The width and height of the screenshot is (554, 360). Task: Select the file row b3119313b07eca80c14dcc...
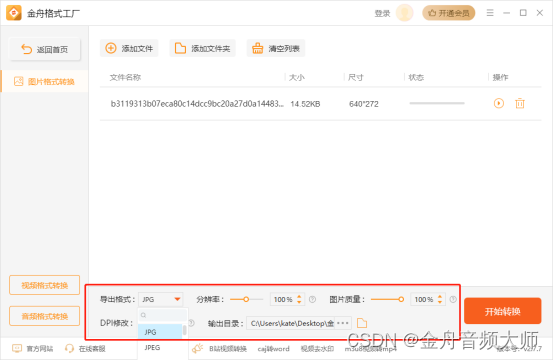(x=320, y=104)
